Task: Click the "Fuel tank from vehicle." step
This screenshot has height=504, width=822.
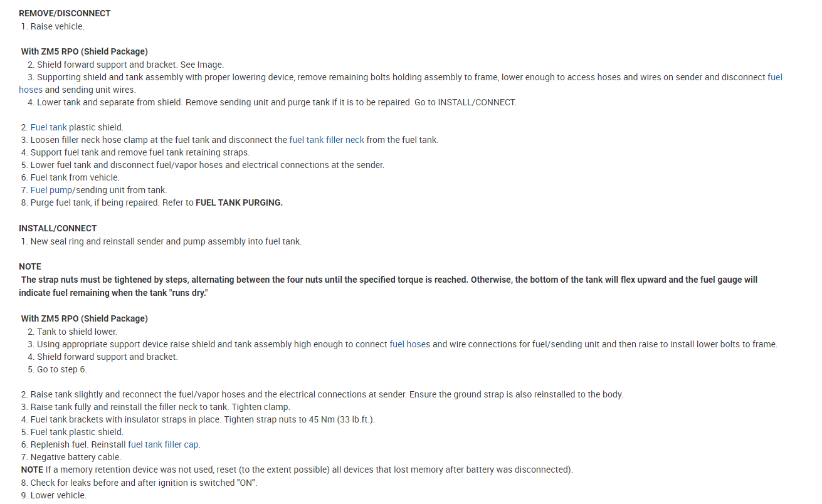Action: 75,177
